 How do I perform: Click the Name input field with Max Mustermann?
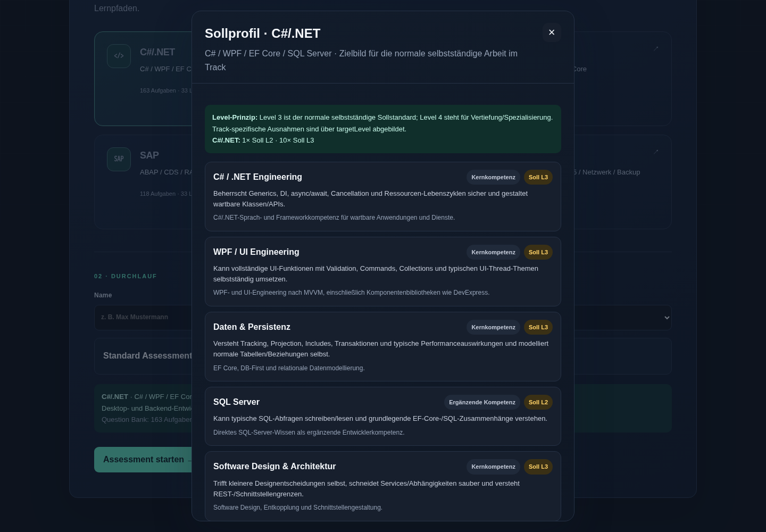click(x=143, y=318)
